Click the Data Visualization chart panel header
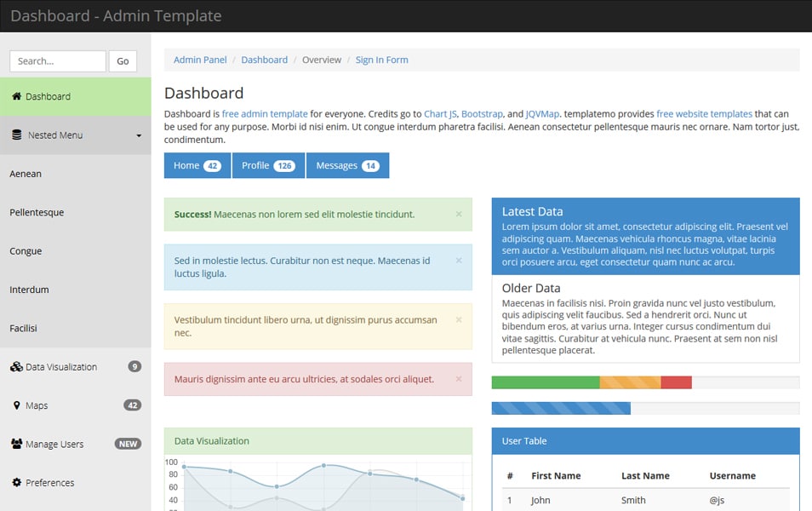The height and width of the screenshot is (511, 812). click(x=318, y=441)
